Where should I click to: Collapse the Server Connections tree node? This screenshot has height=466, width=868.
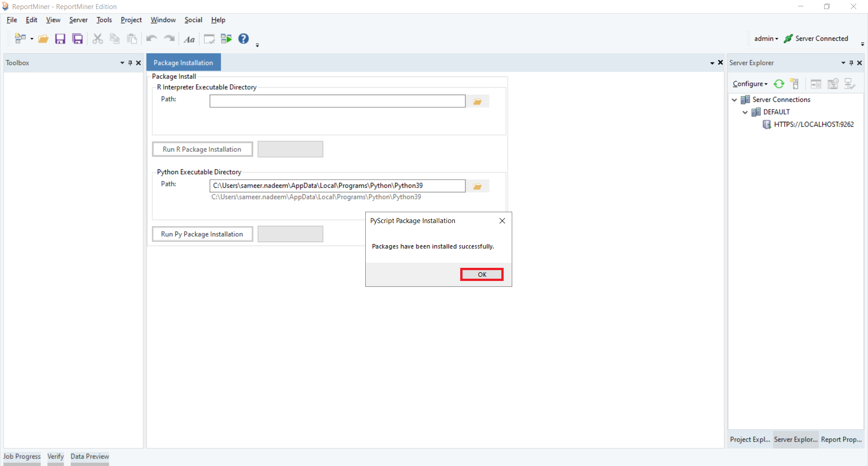pyautogui.click(x=734, y=100)
